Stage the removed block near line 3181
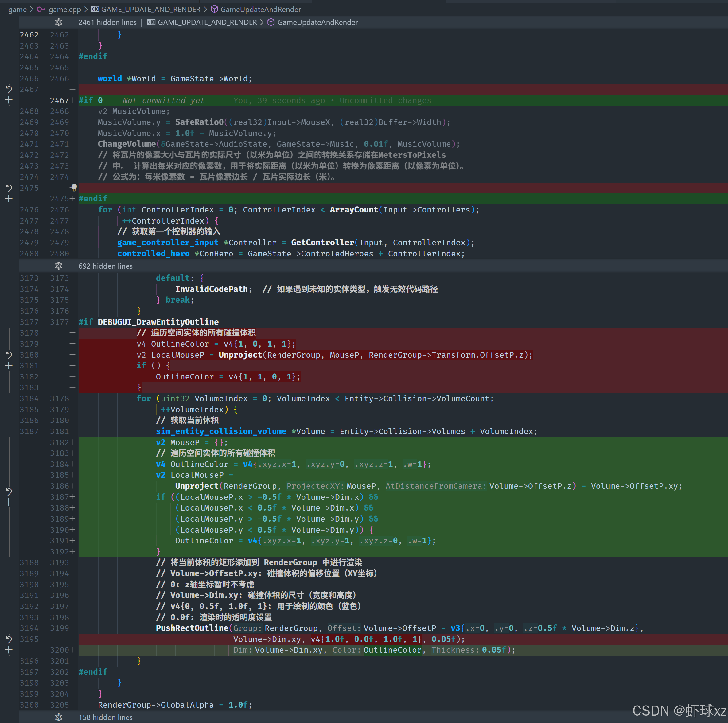The height and width of the screenshot is (723, 728). point(9,366)
